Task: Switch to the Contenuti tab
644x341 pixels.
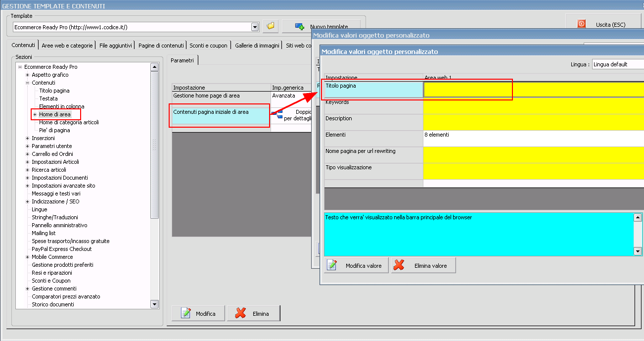Action: pyautogui.click(x=23, y=45)
